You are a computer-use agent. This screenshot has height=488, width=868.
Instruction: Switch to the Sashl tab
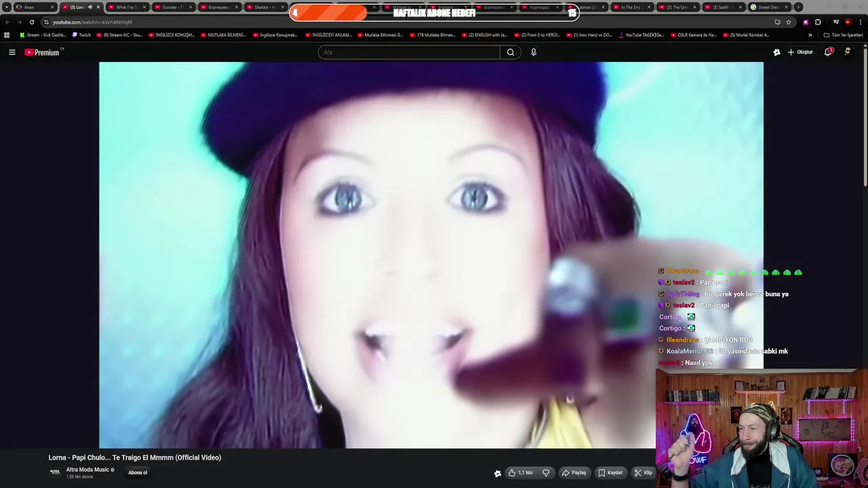[x=723, y=7]
